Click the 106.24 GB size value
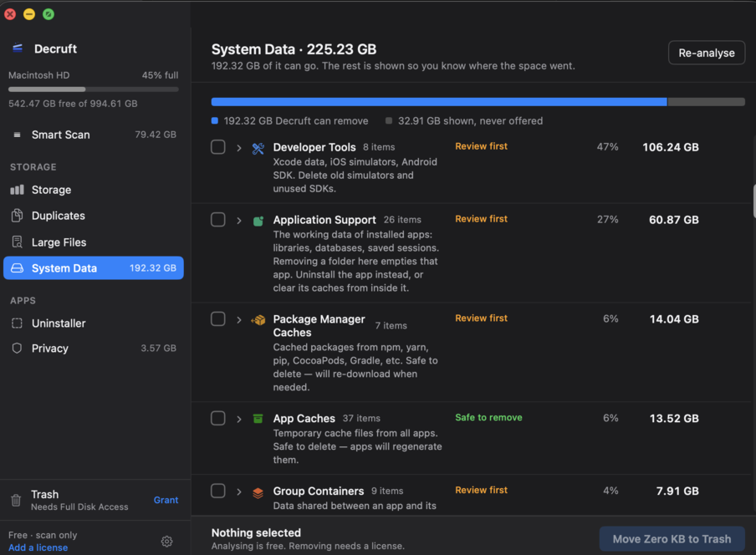The height and width of the screenshot is (555, 756). point(670,147)
